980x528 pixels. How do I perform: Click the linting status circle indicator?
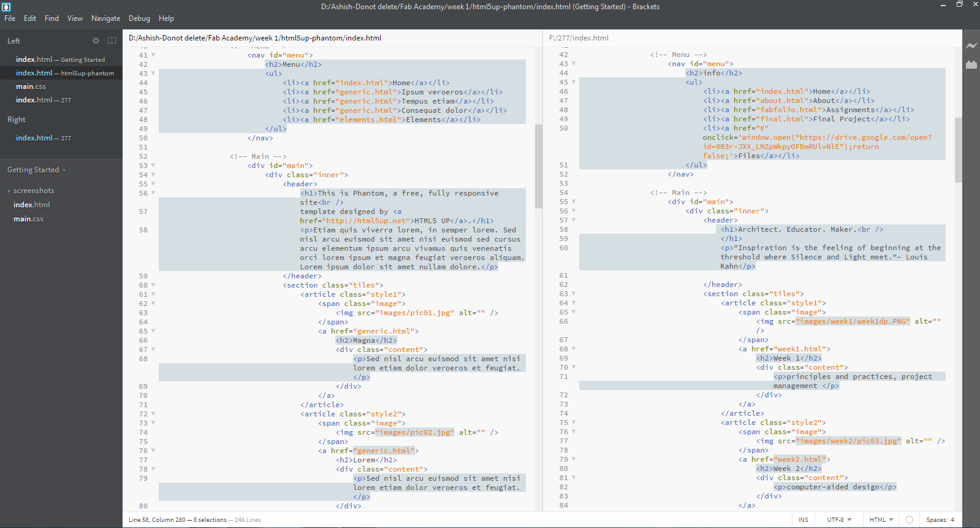point(909,519)
